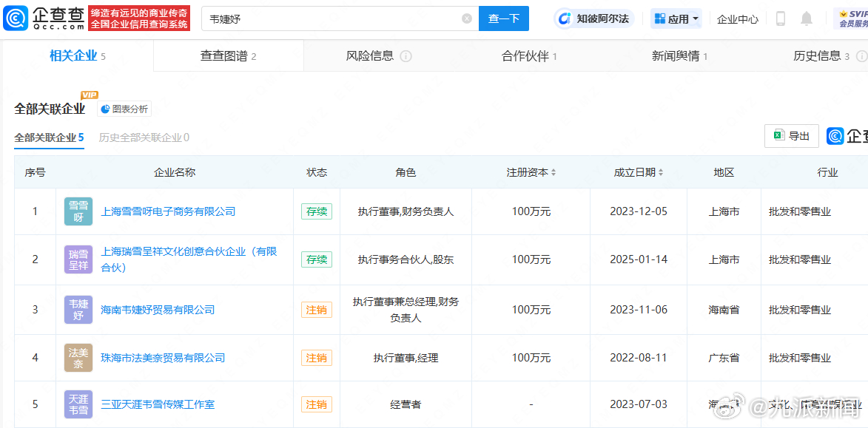This screenshot has height=428, width=868.
Task: Click the 行业 column header
Action: pos(827,172)
